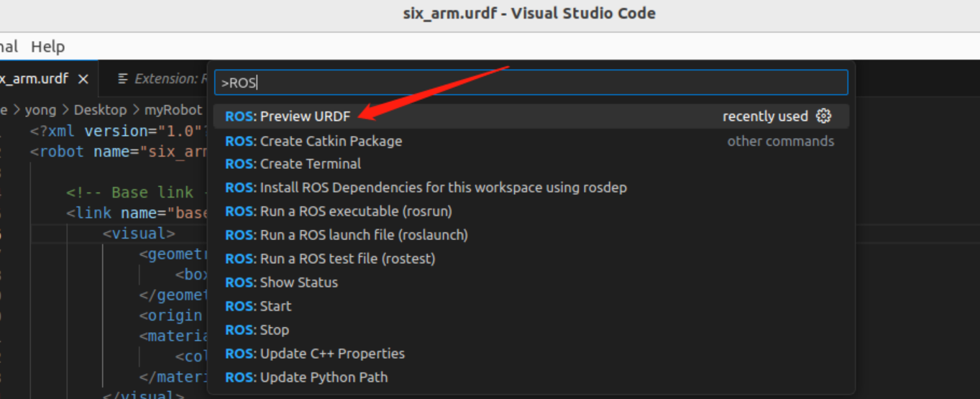Click the <link name="base line

click(x=137, y=213)
